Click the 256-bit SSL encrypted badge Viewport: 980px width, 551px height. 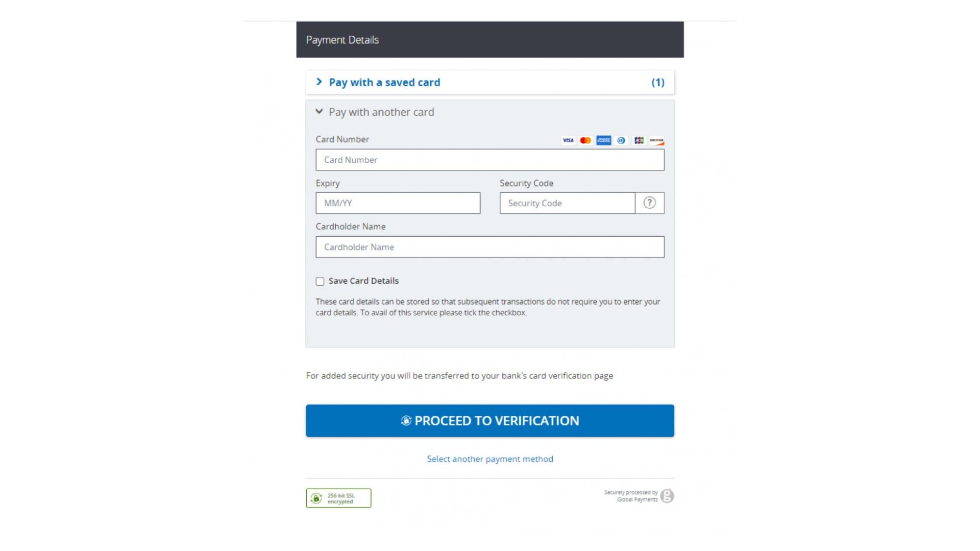pyautogui.click(x=338, y=498)
